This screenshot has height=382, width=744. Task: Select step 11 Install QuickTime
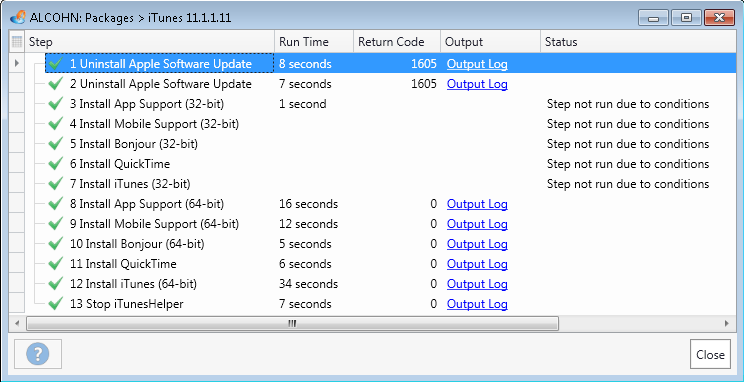[x=123, y=264]
